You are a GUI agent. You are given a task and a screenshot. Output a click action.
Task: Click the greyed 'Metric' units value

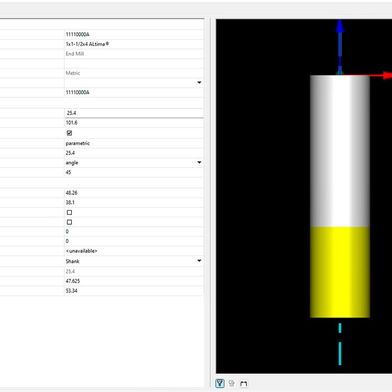pos(73,73)
